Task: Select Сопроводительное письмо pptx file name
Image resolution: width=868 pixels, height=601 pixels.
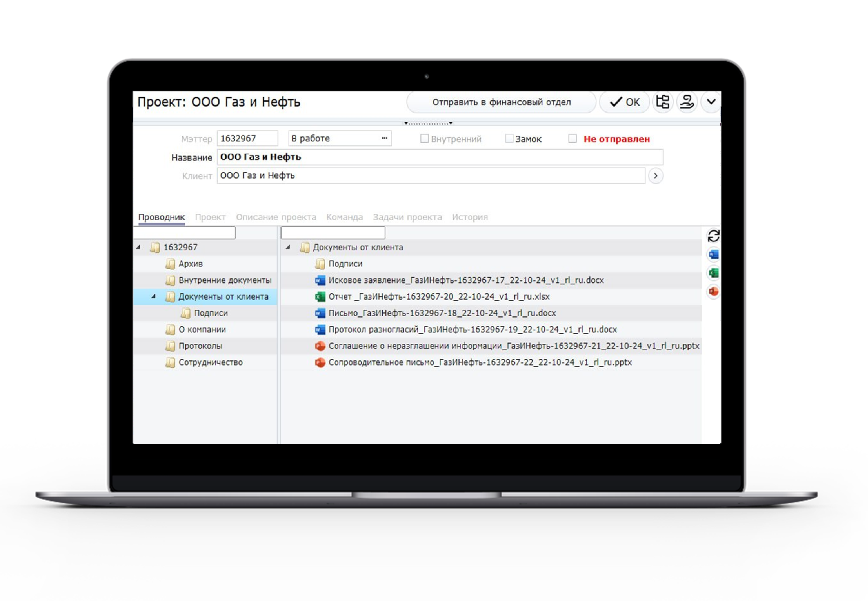Action: point(480,363)
